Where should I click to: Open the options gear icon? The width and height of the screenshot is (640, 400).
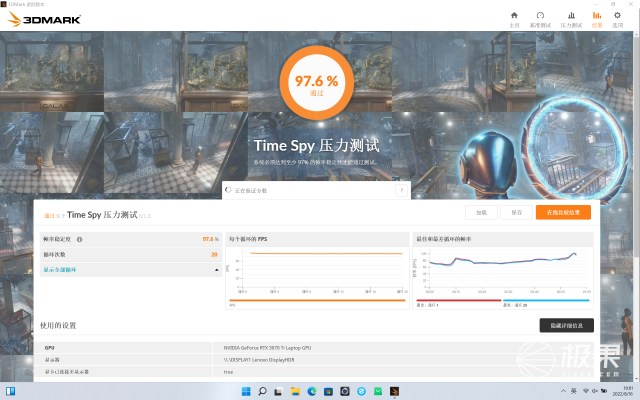pyautogui.click(x=617, y=16)
